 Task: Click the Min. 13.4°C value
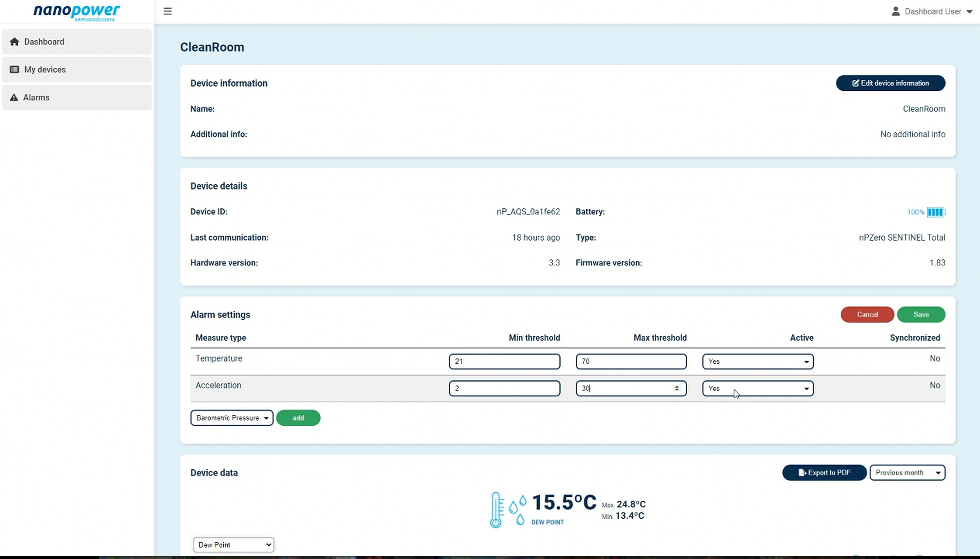(623, 516)
